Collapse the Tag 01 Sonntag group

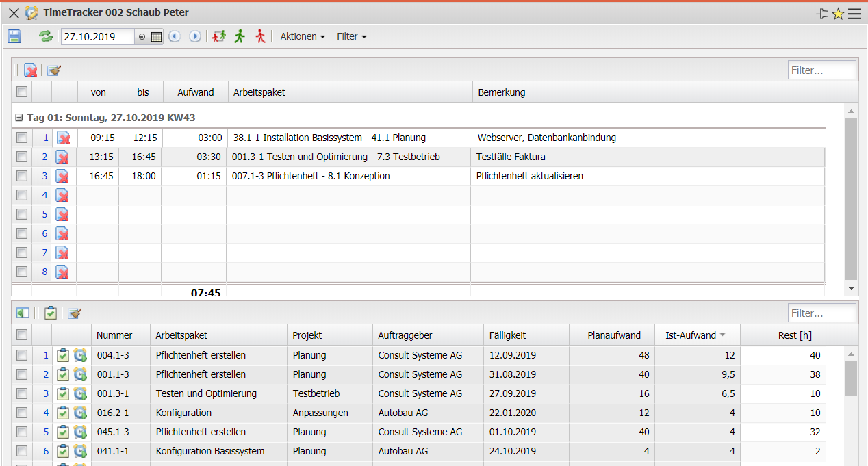(19, 118)
